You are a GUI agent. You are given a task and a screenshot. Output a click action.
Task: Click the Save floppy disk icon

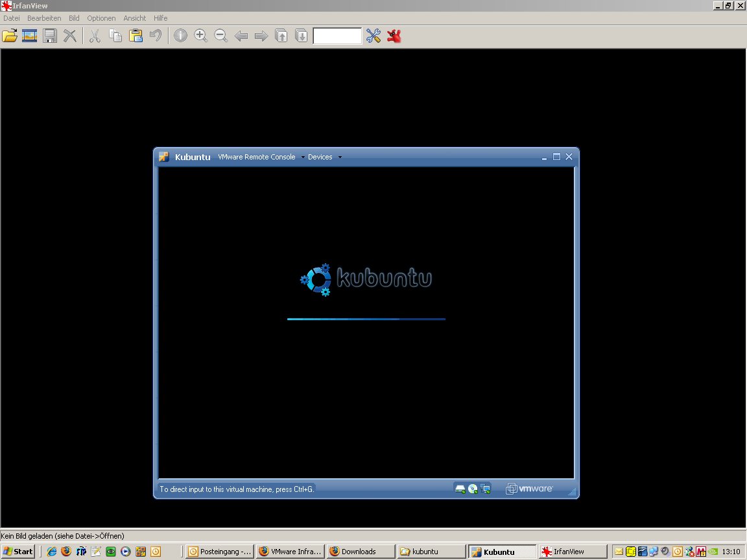pos(50,36)
